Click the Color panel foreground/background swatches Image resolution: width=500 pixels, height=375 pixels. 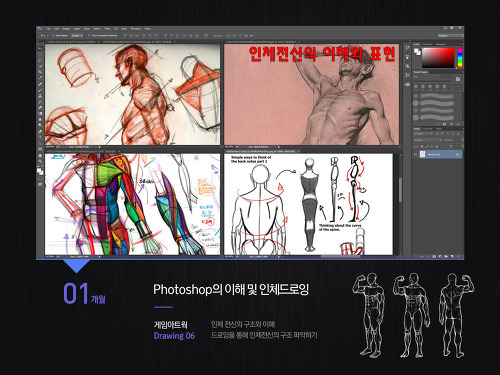[417, 52]
